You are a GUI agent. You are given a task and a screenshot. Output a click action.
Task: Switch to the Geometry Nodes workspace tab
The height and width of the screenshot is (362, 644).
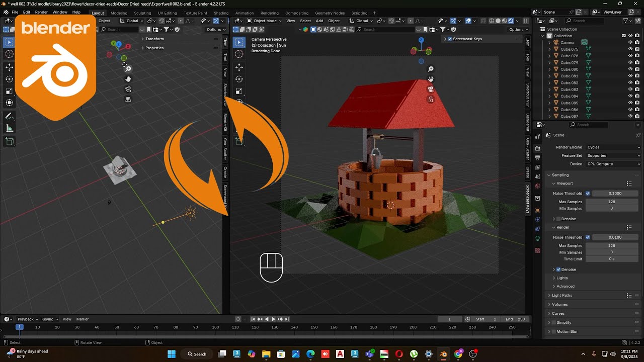(330, 13)
